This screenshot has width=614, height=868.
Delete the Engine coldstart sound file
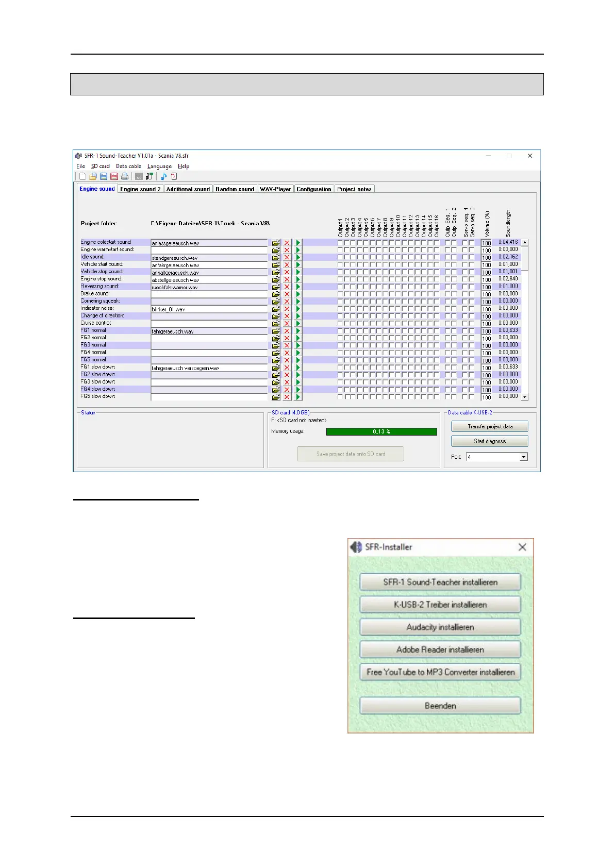pyautogui.click(x=287, y=243)
